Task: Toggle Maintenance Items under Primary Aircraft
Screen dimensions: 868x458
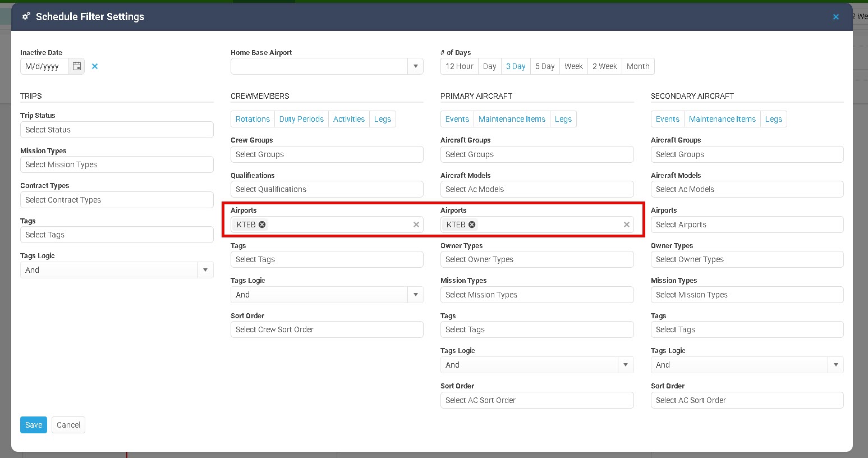Action: 512,119
